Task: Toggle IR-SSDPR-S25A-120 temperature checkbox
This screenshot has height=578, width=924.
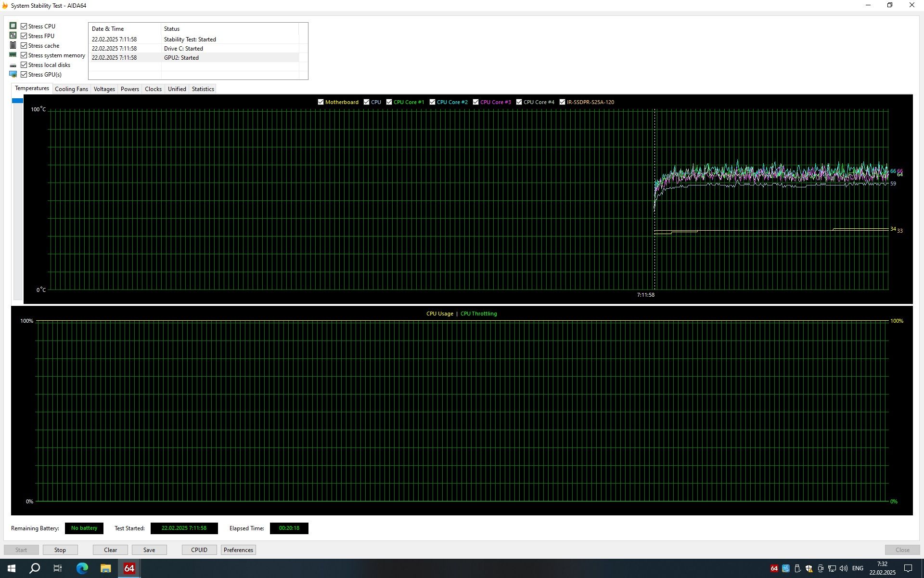Action: (563, 102)
